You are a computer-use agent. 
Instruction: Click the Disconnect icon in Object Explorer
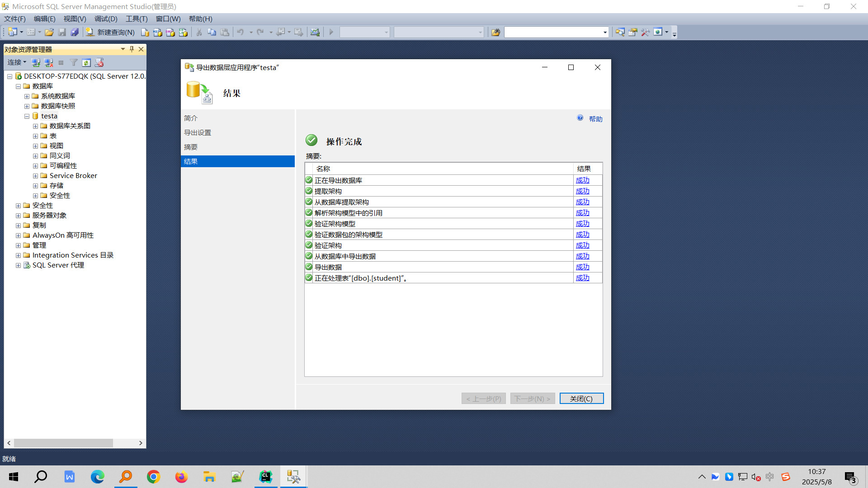[x=49, y=62]
